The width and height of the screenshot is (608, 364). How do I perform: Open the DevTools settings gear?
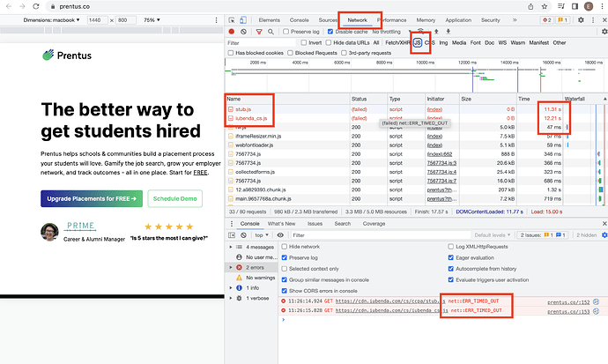tap(581, 19)
